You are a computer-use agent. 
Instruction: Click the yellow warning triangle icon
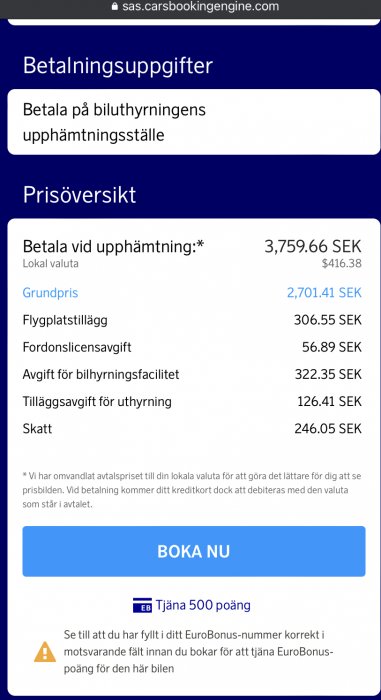(x=45, y=652)
